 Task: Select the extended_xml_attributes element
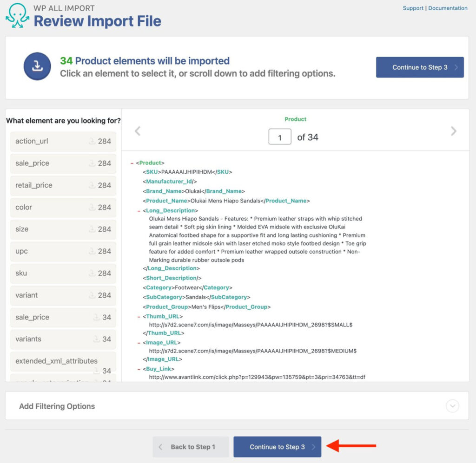coord(63,361)
